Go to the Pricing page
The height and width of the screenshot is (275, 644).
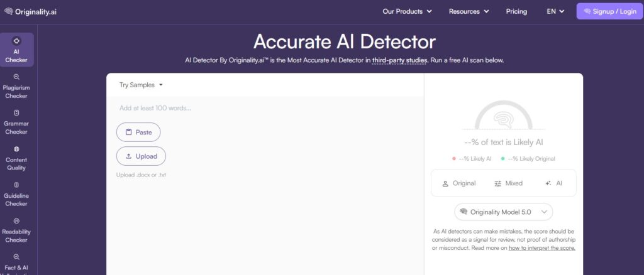coord(516,11)
